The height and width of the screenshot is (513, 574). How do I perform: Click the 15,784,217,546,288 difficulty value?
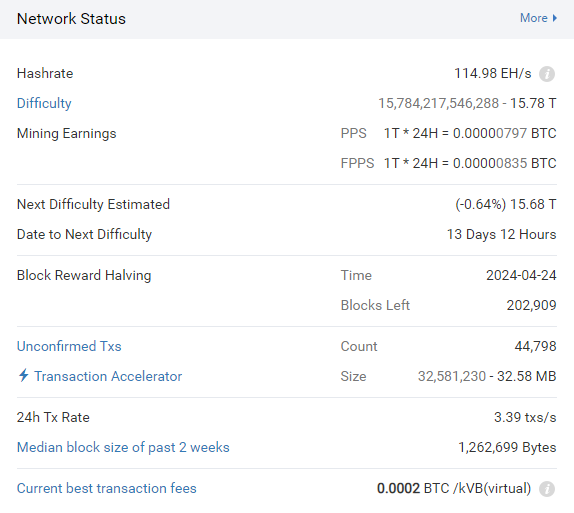438,104
